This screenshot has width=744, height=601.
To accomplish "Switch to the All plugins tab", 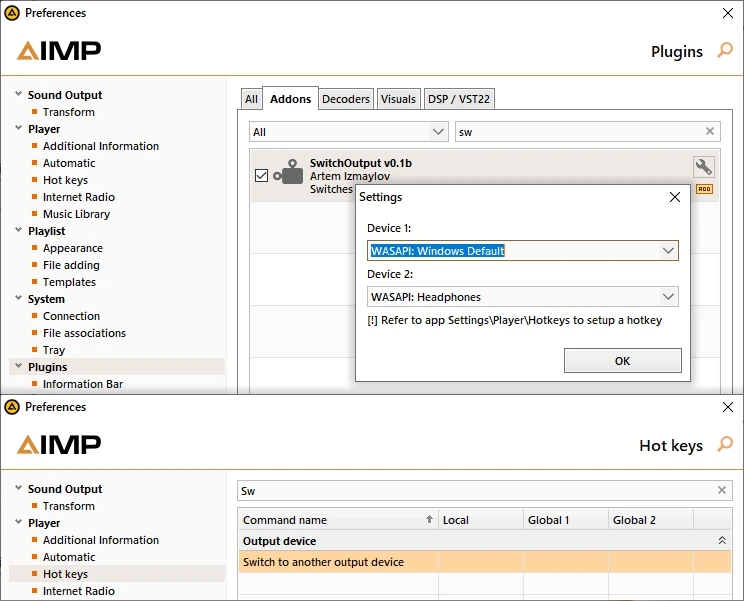I will point(251,99).
